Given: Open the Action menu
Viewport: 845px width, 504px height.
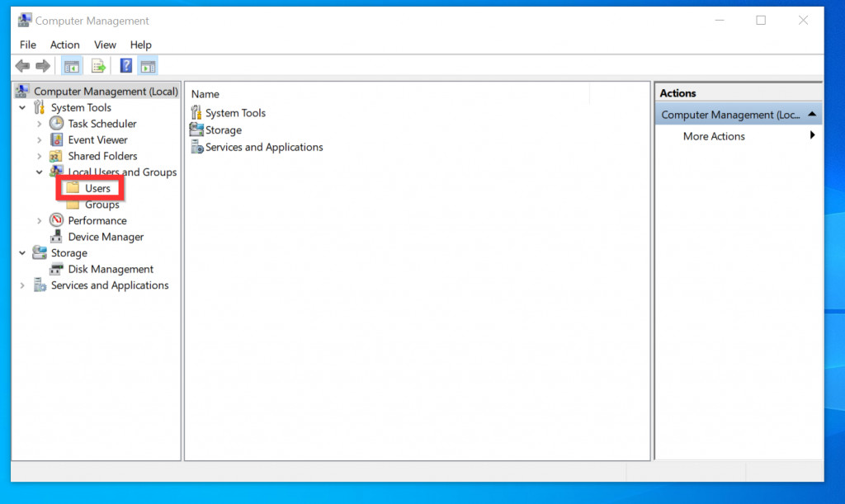Looking at the screenshot, I should pos(64,45).
